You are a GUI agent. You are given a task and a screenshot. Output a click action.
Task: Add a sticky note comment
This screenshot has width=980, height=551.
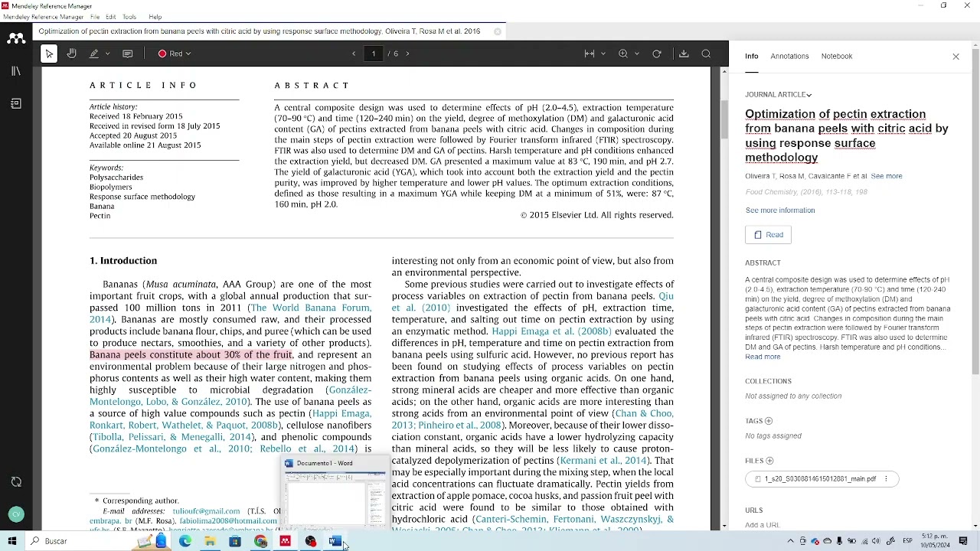click(128, 54)
